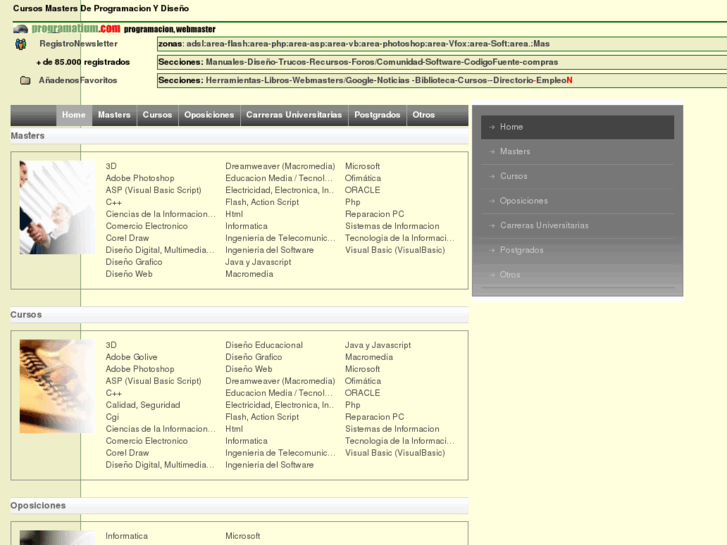This screenshot has height=545, width=727.
Task: Click the folder icon beside AñadenosFavoritos
Action: pos(25,80)
